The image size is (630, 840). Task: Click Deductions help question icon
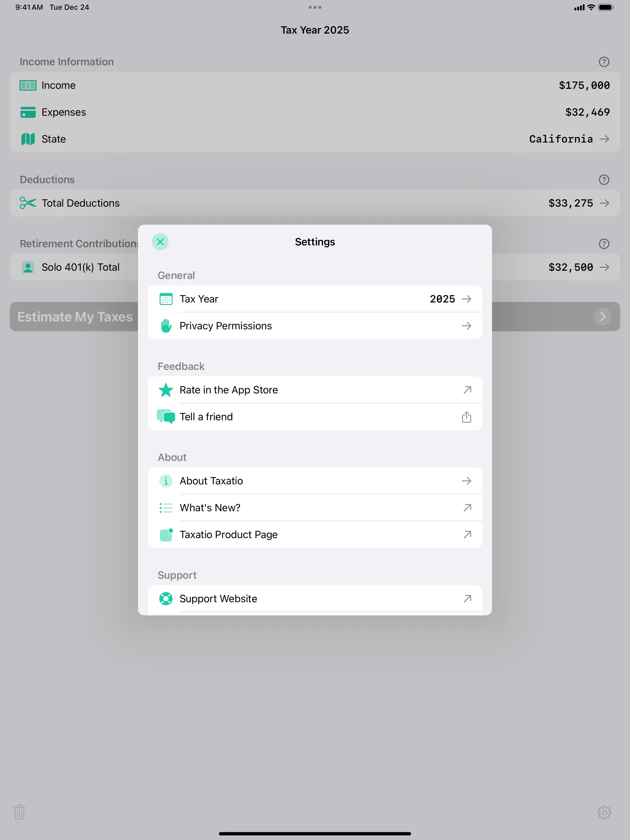click(604, 179)
